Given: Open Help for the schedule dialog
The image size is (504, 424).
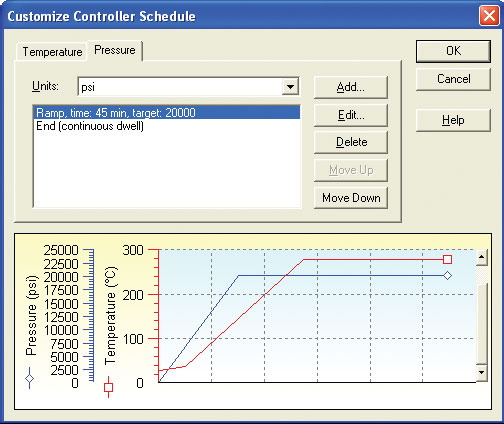Looking at the screenshot, I should pyautogui.click(x=453, y=120).
